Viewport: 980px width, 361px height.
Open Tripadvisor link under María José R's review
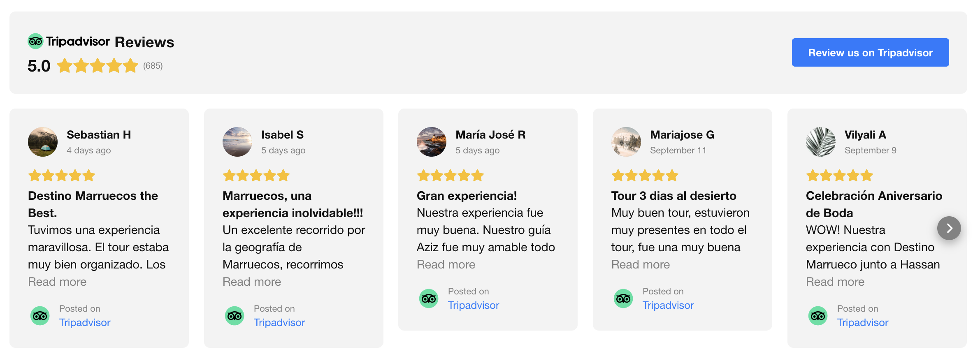point(474,305)
